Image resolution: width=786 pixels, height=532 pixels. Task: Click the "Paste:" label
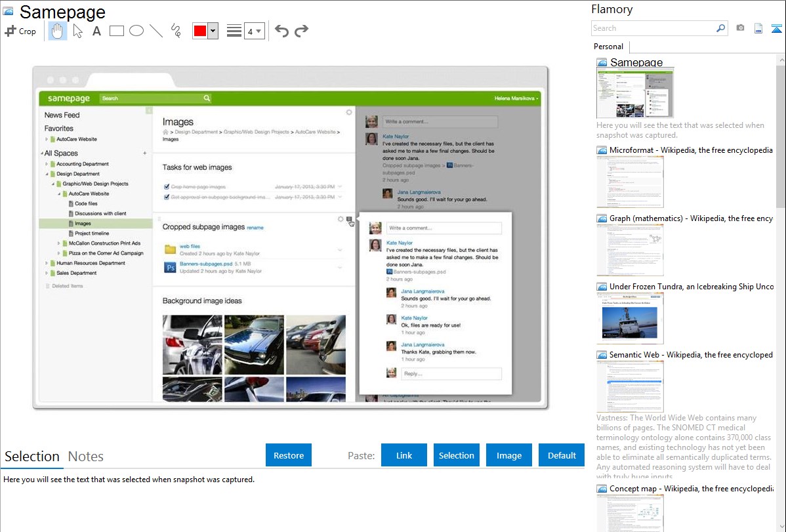(362, 455)
